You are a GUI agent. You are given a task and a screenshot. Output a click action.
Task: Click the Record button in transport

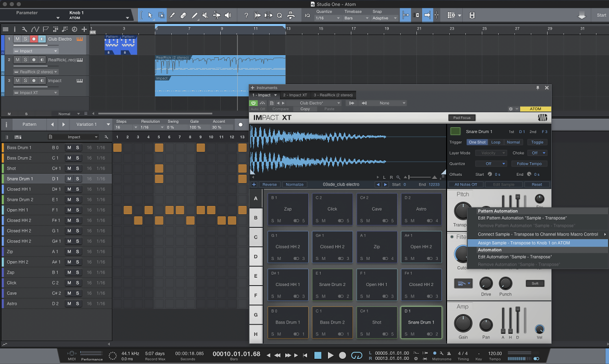(x=342, y=355)
